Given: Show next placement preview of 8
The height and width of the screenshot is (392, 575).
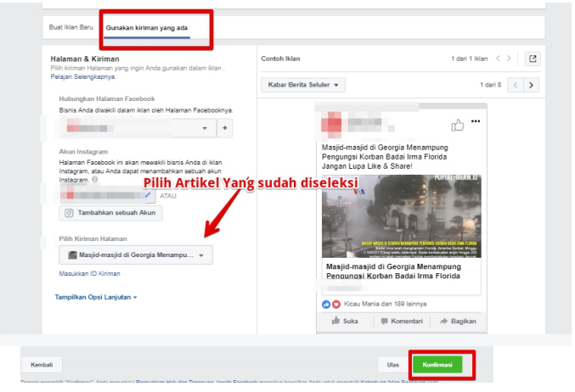Looking at the screenshot, I should (x=531, y=85).
